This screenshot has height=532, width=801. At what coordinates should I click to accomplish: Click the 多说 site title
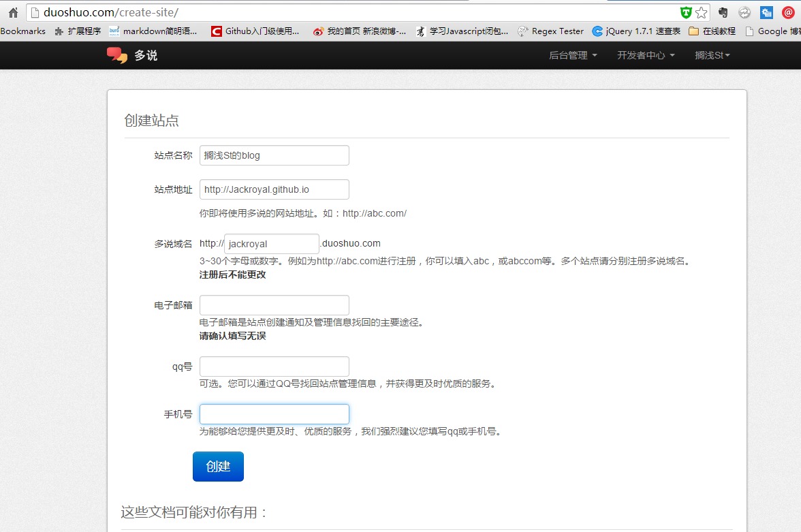tap(146, 55)
